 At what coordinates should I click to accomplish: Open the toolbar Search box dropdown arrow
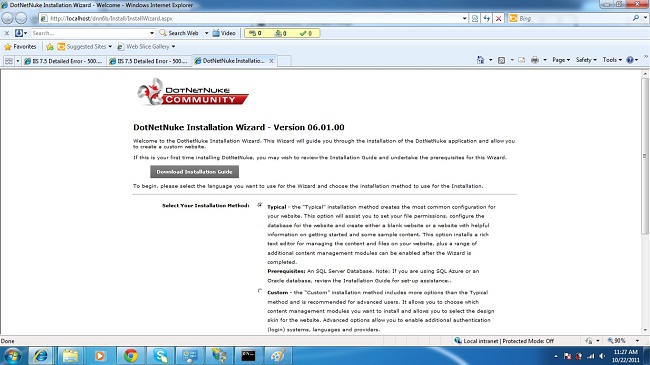pyautogui.click(x=152, y=33)
